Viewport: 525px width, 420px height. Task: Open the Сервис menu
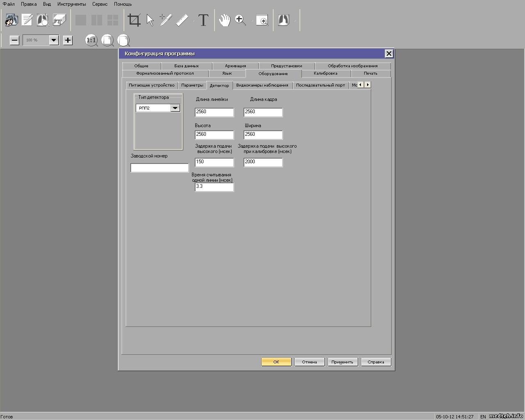coord(100,4)
